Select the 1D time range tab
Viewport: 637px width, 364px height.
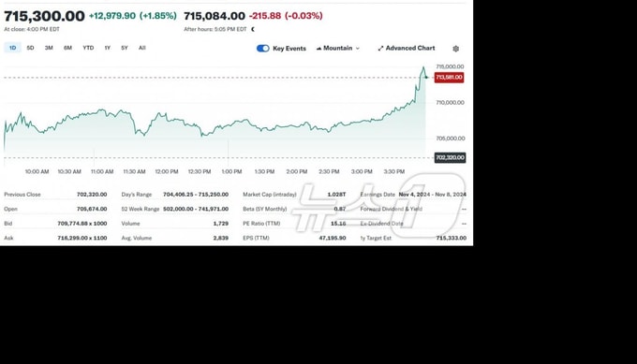click(x=12, y=48)
